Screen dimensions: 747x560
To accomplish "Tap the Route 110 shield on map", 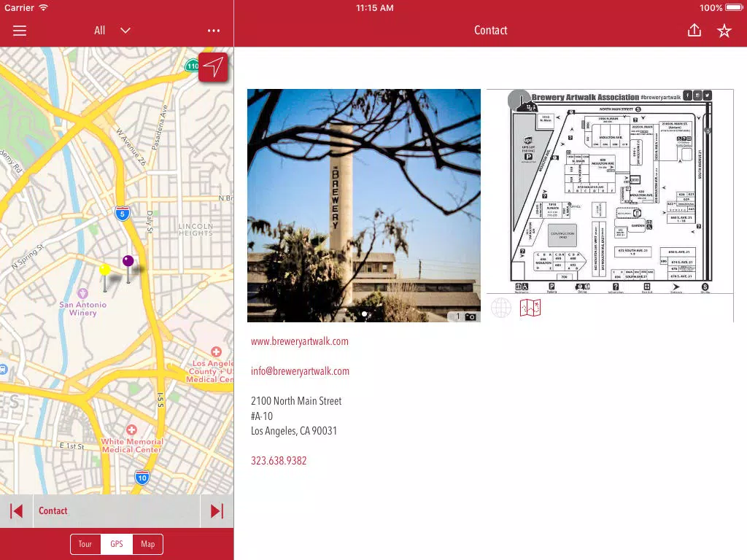I will pyautogui.click(x=192, y=66).
